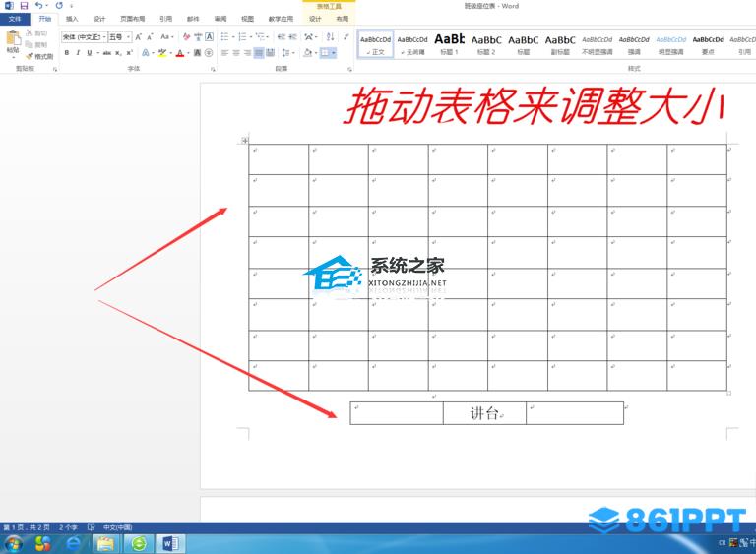
Task: Switch to the Page Layout tab
Action: [132, 19]
